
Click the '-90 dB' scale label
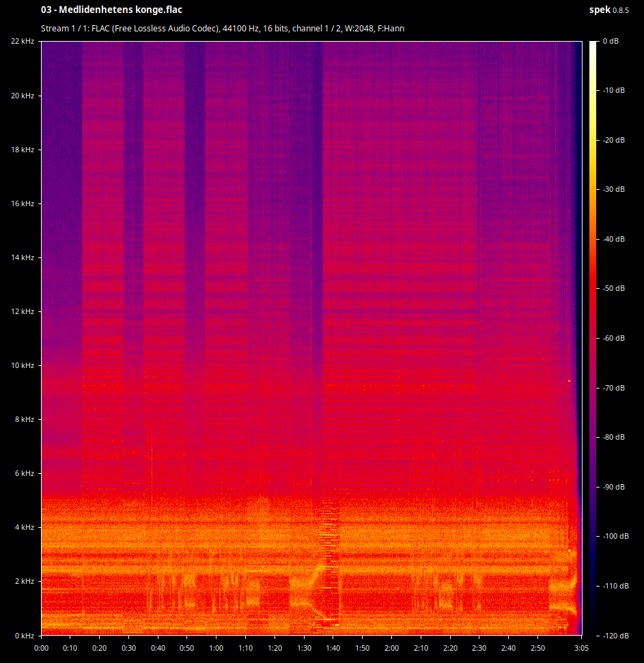613,487
